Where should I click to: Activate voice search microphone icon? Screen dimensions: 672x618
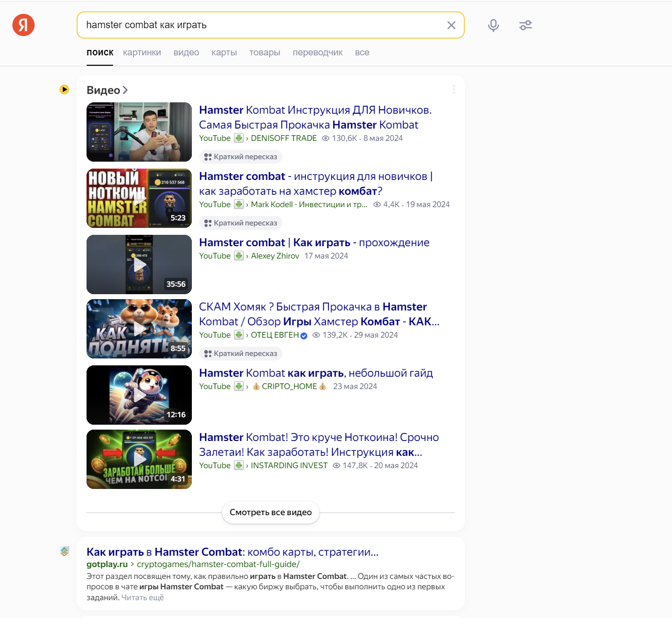coord(493,25)
